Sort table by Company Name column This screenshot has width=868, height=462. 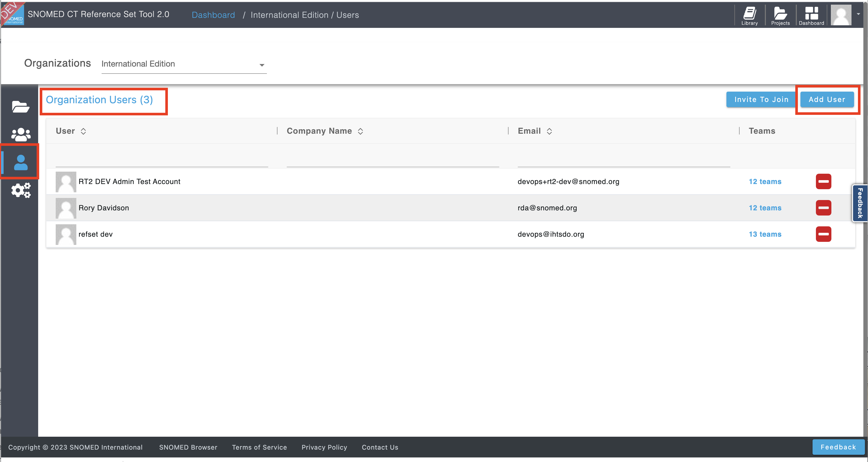[x=360, y=131]
